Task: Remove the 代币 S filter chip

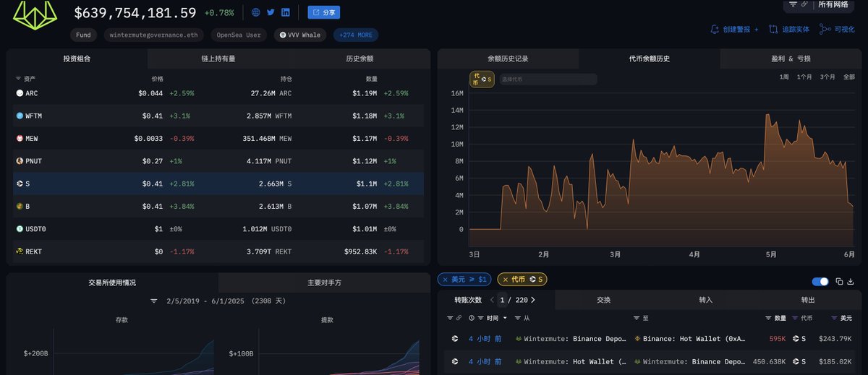Action: click(x=505, y=279)
